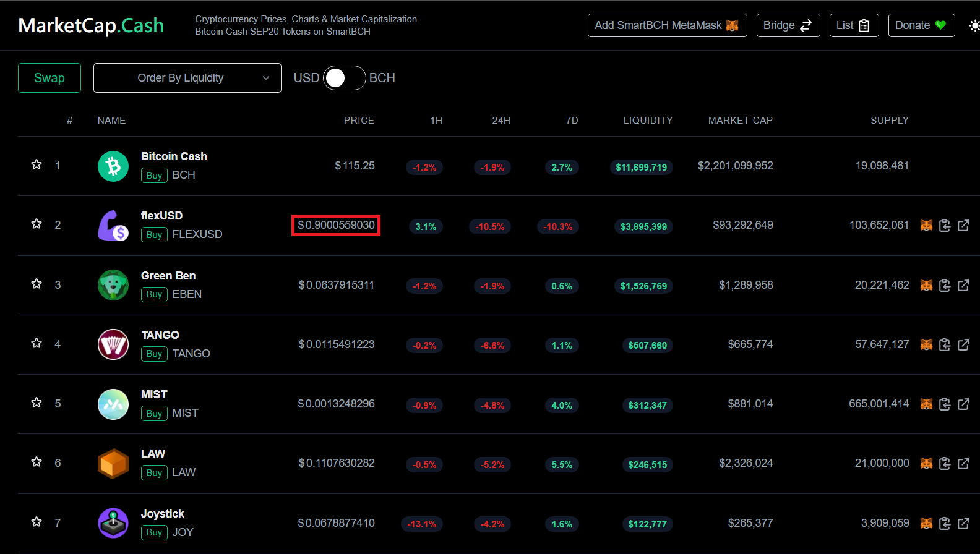Favorite the Joystick token row
Image resolution: width=980 pixels, height=554 pixels.
(37, 522)
